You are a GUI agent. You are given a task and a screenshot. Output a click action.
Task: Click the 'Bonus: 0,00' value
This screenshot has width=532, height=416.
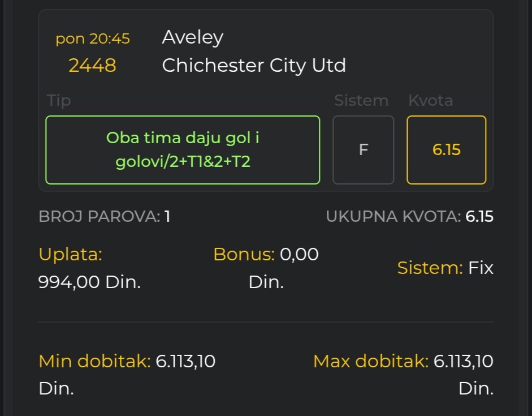pyautogui.click(x=266, y=255)
